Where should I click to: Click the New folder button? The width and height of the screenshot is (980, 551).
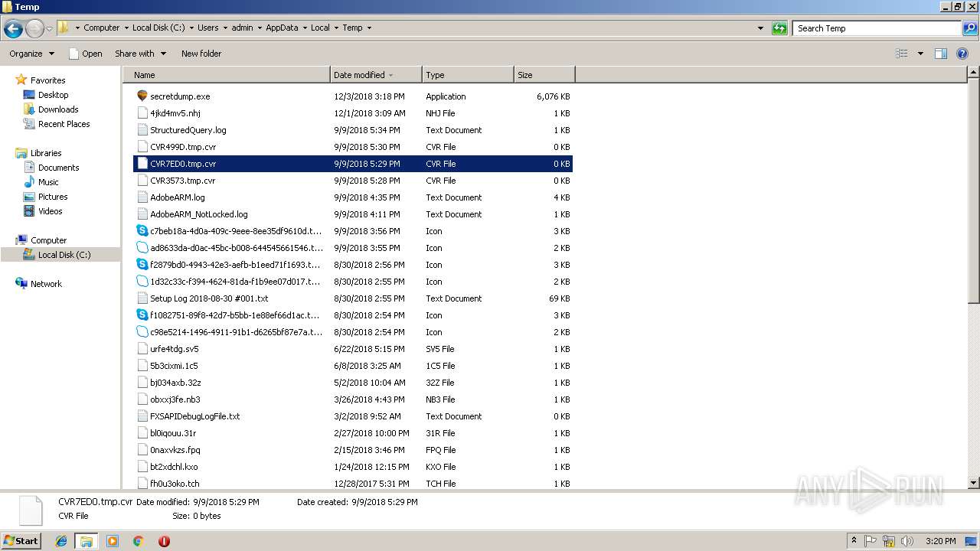[201, 54]
